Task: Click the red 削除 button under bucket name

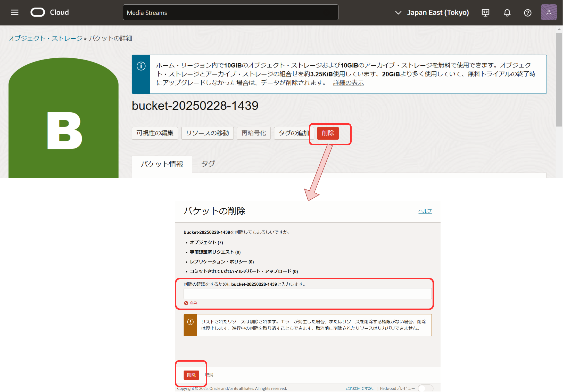Action: pos(328,133)
